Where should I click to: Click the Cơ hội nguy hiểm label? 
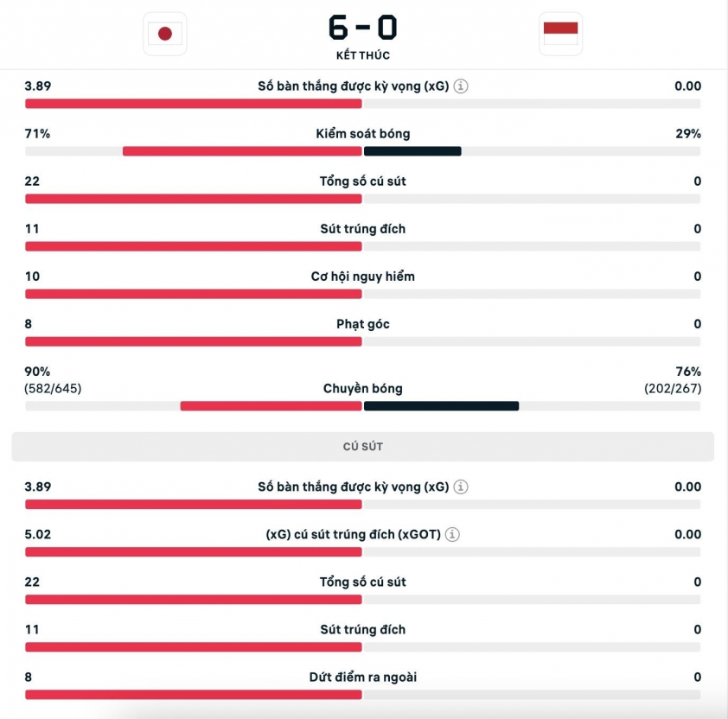[x=362, y=277]
